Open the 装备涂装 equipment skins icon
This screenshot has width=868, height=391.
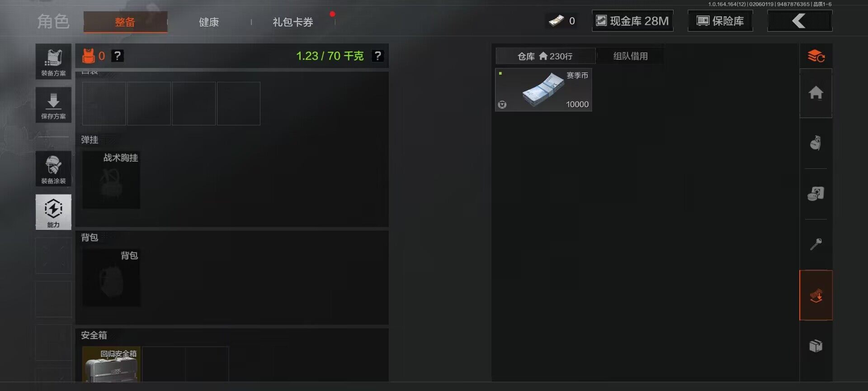(x=53, y=169)
